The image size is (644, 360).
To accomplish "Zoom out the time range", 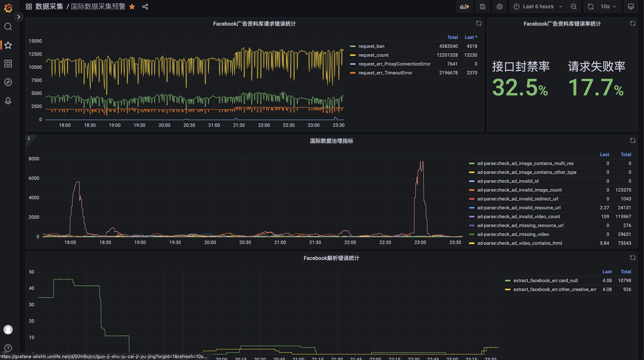I will pyautogui.click(x=574, y=7).
